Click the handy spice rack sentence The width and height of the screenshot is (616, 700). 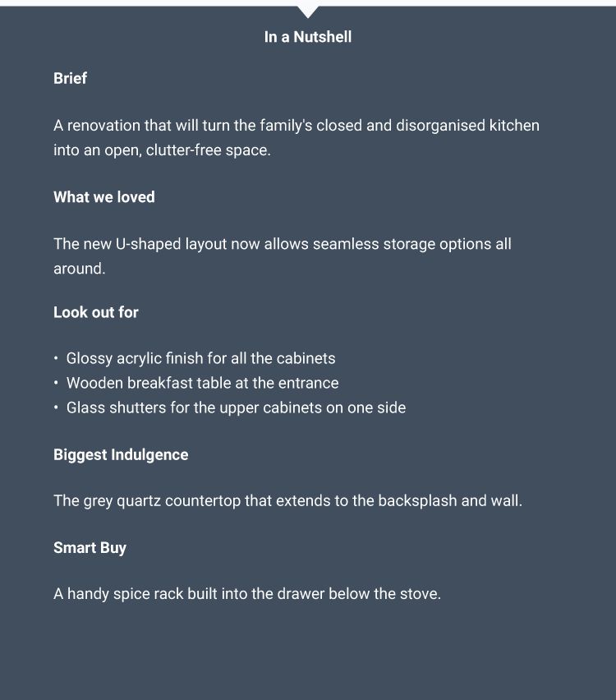(x=247, y=594)
